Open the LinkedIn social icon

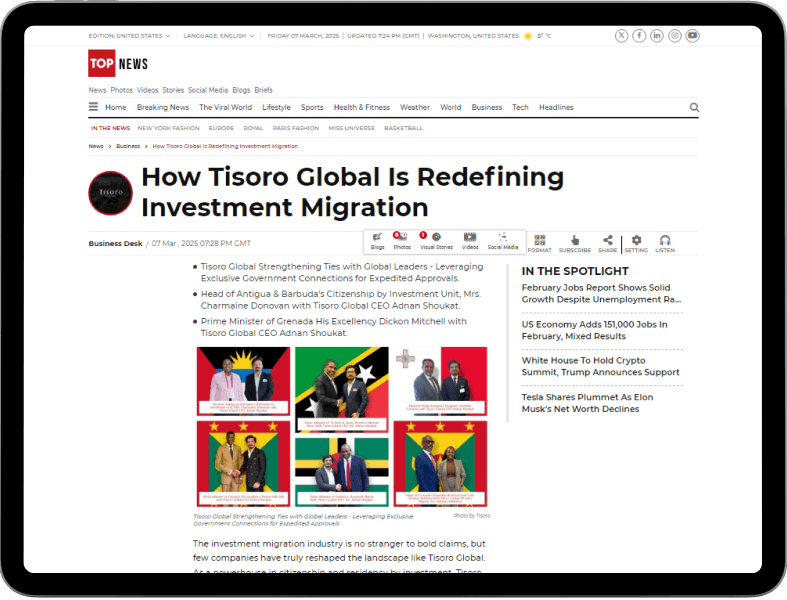[x=657, y=36]
